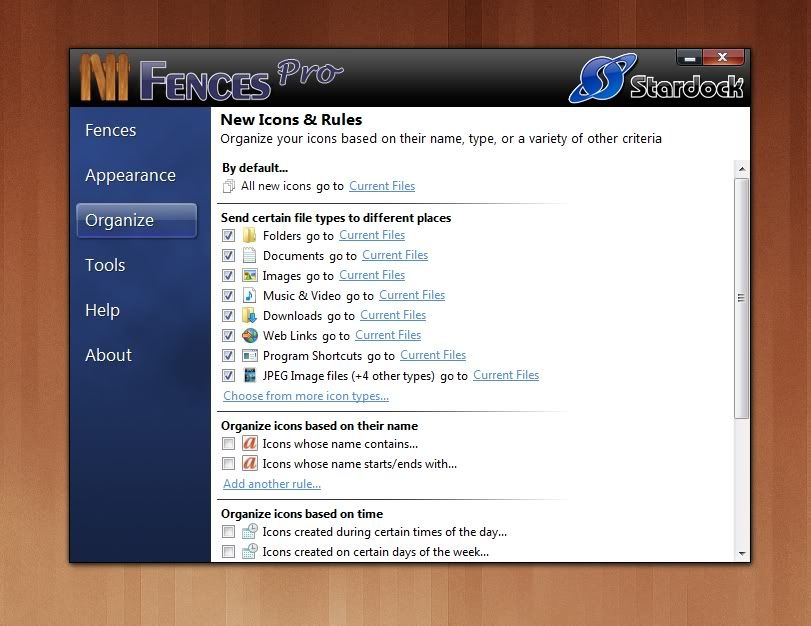811x626 pixels.
Task: Enable 'created on certain days of the week'
Action: (x=228, y=552)
